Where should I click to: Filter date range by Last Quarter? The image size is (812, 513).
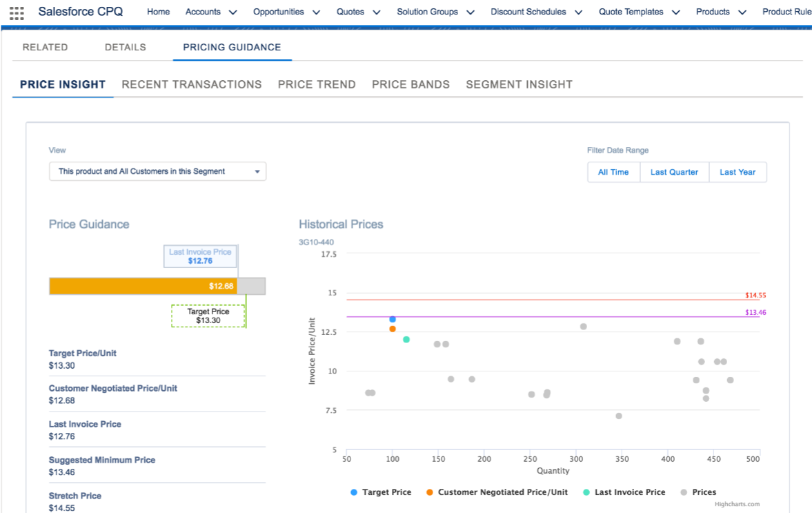coord(674,172)
